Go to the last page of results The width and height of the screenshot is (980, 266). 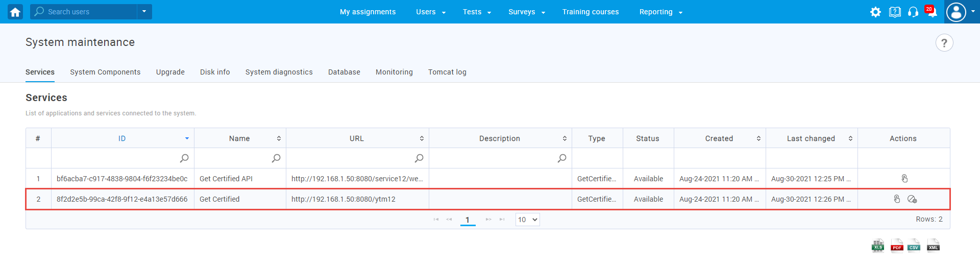[x=502, y=220]
